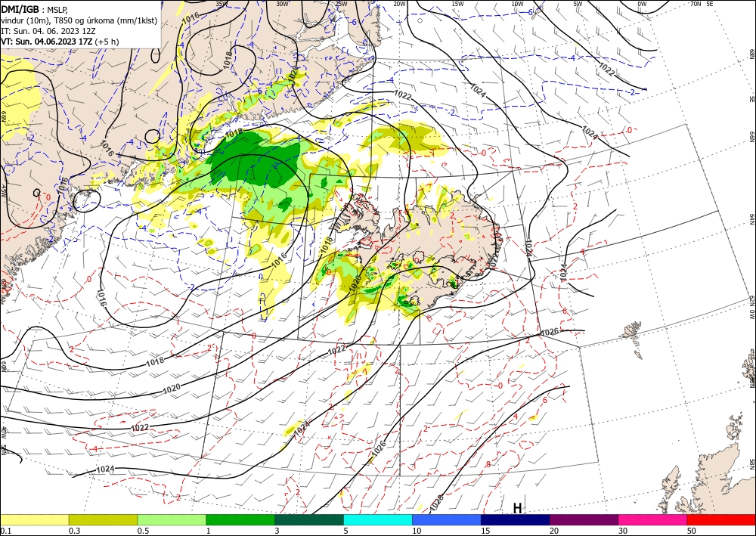Choose the navy 15–20 legend swatch
Screen dimensions: 756x536
[516, 519]
